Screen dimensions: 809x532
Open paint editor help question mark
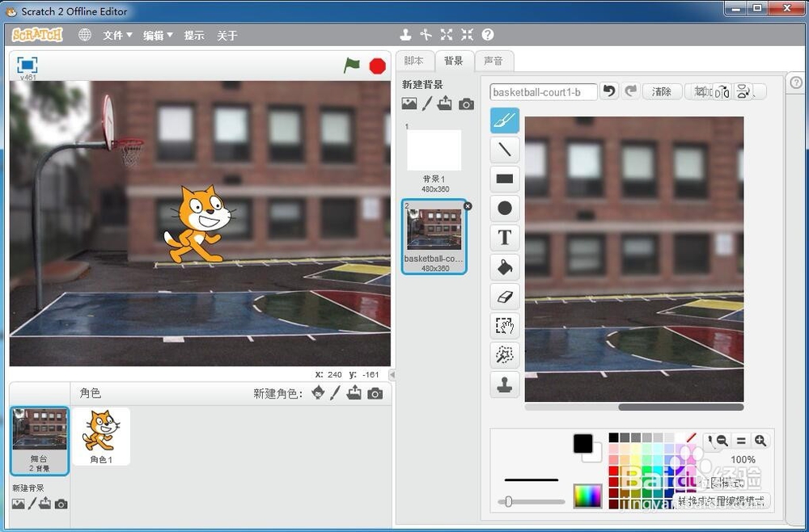click(x=796, y=82)
